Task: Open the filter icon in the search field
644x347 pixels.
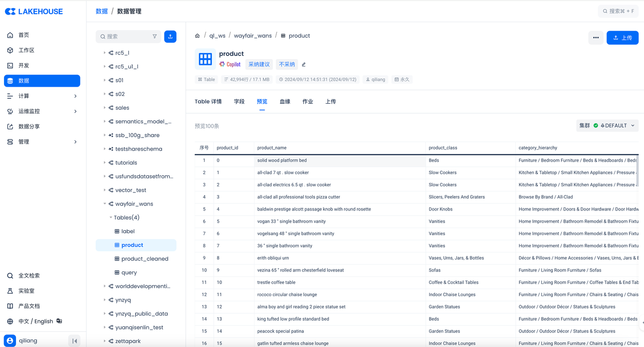Action: (154, 37)
